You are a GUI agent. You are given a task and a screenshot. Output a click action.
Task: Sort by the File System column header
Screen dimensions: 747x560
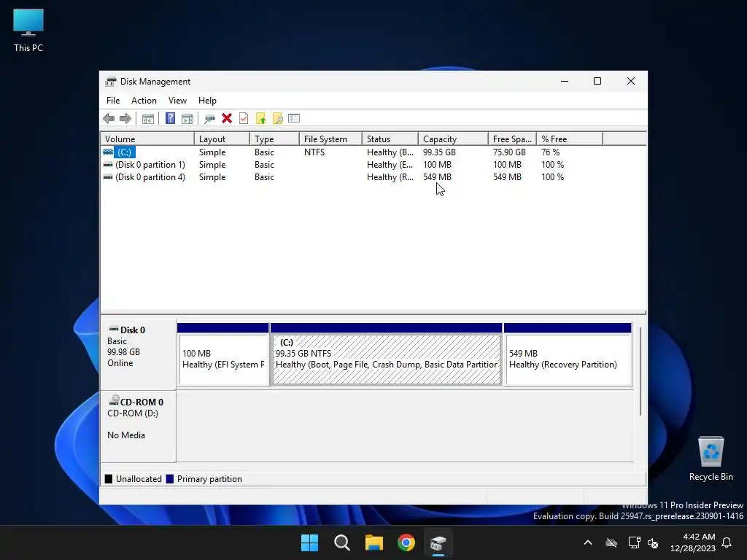click(x=330, y=139)
